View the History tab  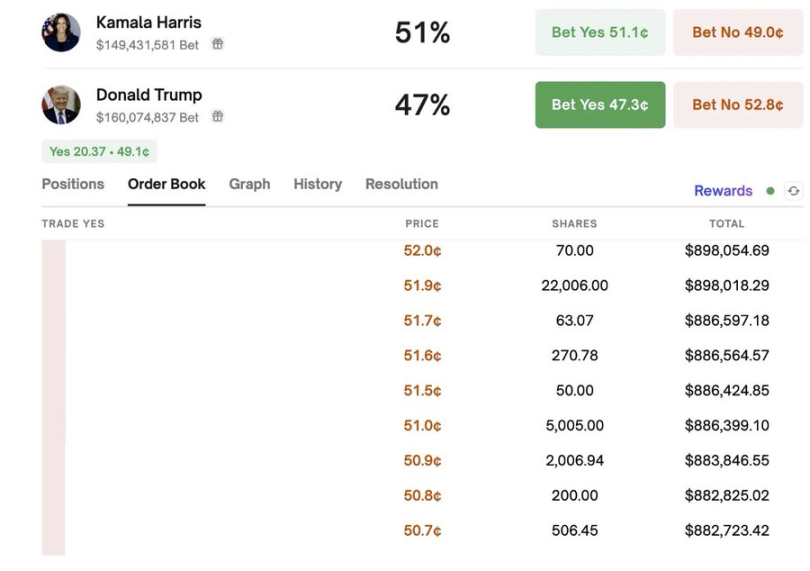point(317,184)
